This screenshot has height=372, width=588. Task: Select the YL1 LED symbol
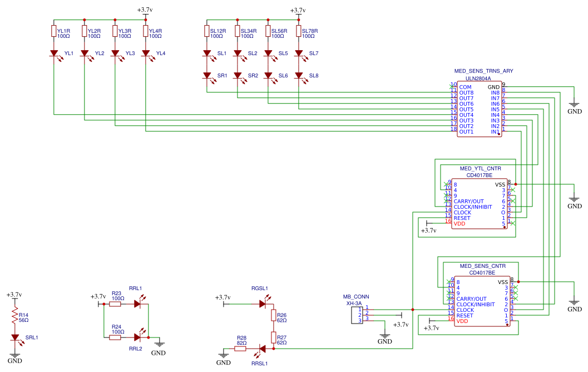pyautogui.click(x=55, y=53)
